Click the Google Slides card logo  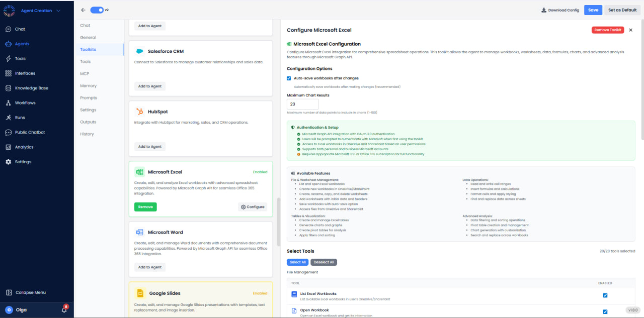140,293
